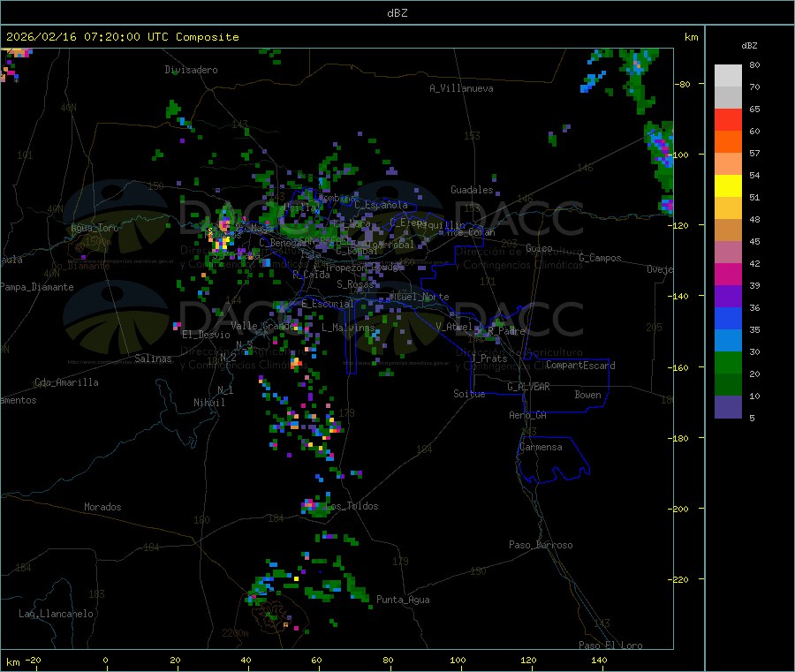Image resolution: width=795 pixels, height=672 pixels.
Task: Click the yellow km unit label at top right
Action: pyautogui.click(x=691, y=37)
